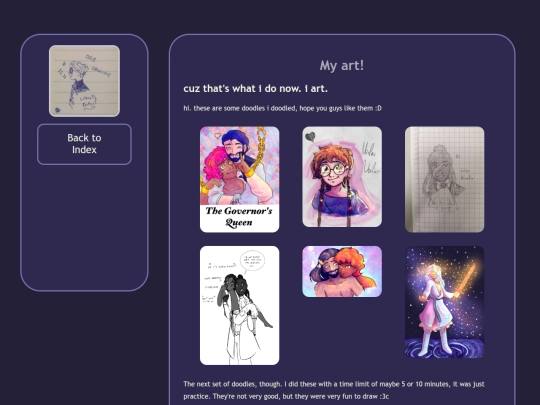Open the black and white comic carrying sketch
This screenshot has width=540, height=405.
click(239, 305)
